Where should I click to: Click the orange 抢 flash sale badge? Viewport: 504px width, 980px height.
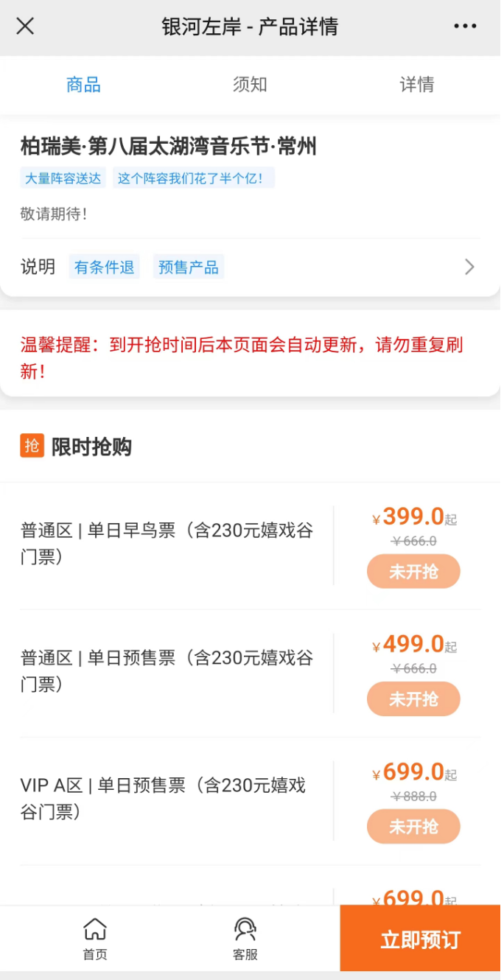(32, 446)
